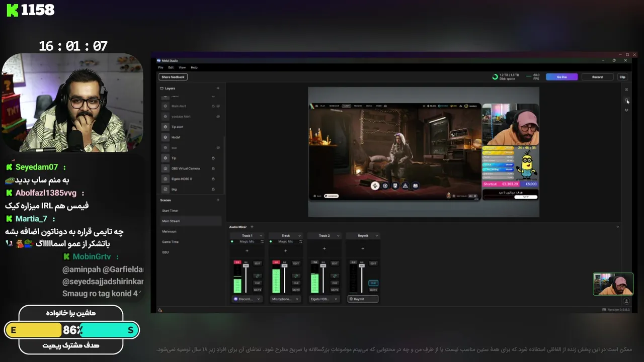Expand the Track 1 header dropdown
The width and height of the screenshot is (644, 362).
261,235
